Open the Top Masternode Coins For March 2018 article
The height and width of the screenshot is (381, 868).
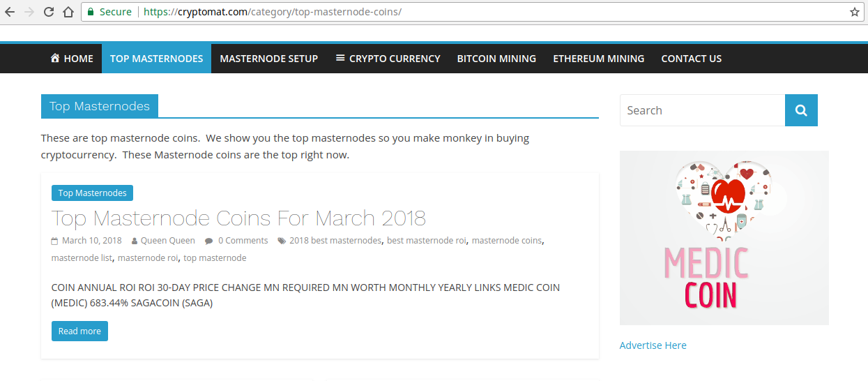point(238,218)
